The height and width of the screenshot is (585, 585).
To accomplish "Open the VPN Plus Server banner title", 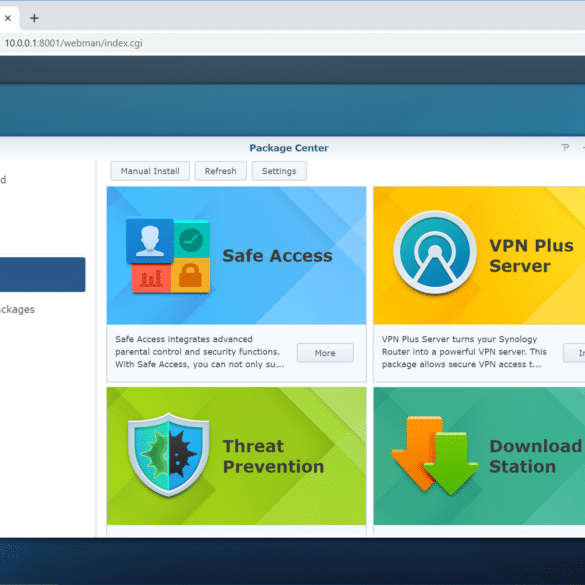I will 531,256.
